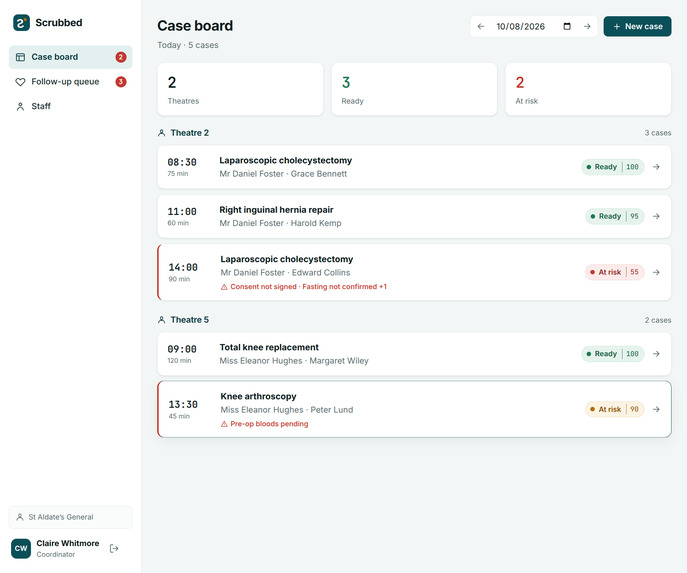Click the 09:00 time label
The image size is (687, 573).
(182, 350)
